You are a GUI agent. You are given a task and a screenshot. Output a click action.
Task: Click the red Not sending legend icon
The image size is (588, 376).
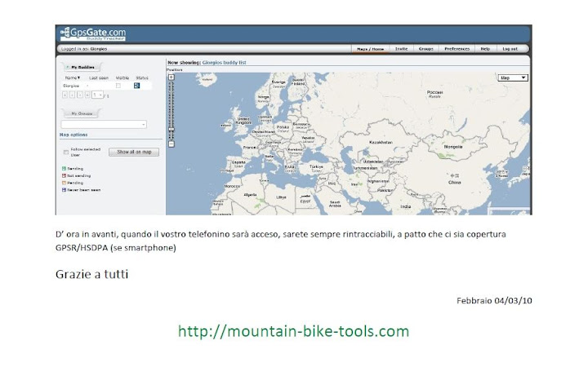point(64,175)
